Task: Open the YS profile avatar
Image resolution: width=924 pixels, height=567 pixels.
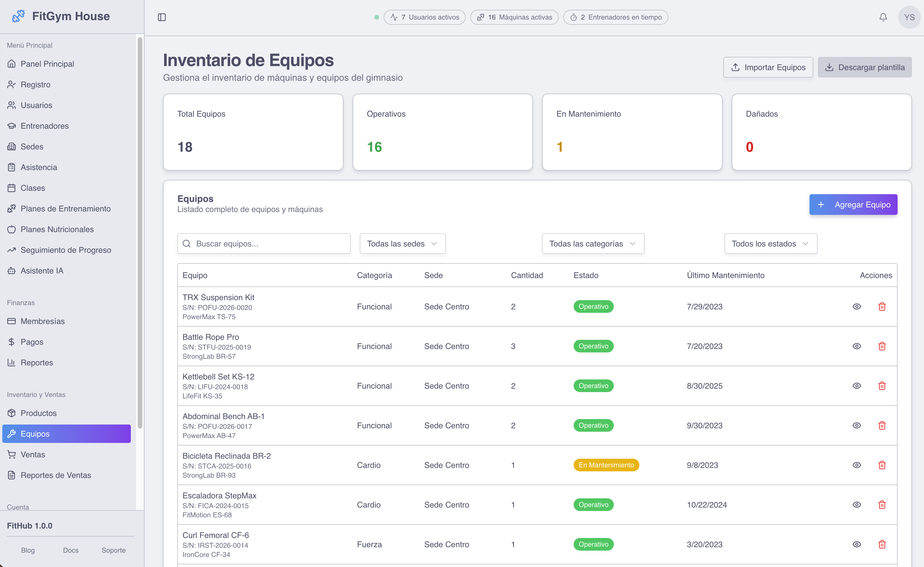Action: [x=909, y=17]
